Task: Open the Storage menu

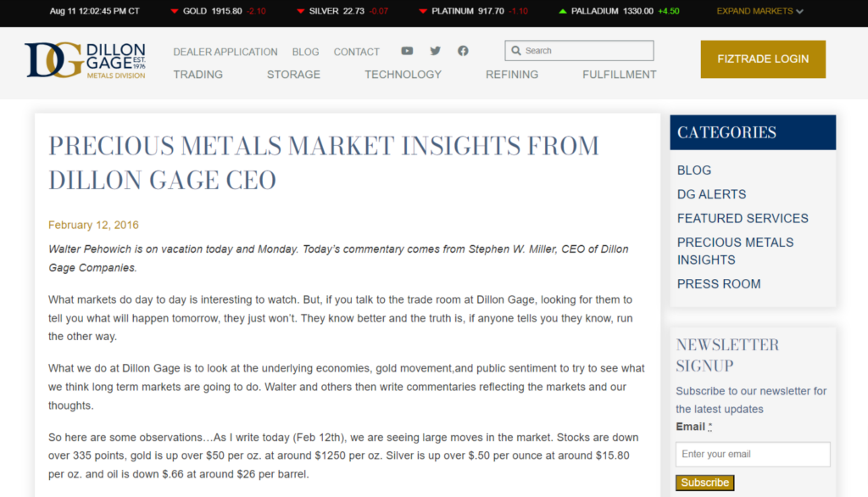Action: pos(293,75)
